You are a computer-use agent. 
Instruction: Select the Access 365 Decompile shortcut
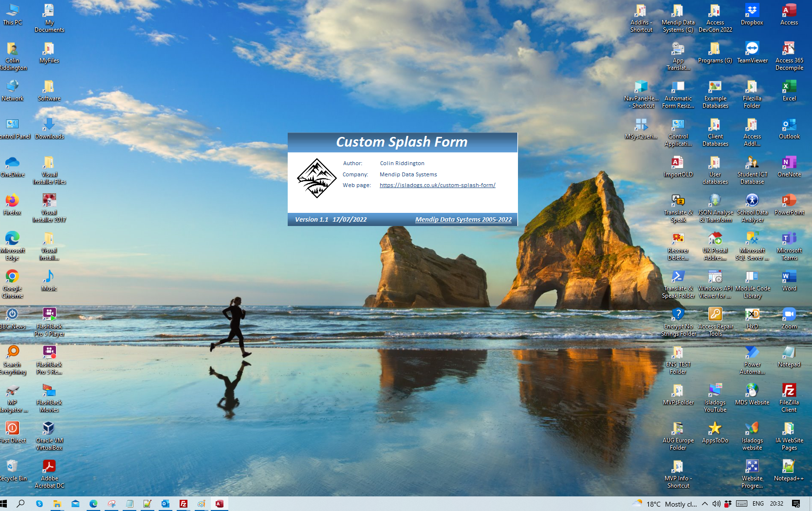pyautogui.click(x=789, y=56)
